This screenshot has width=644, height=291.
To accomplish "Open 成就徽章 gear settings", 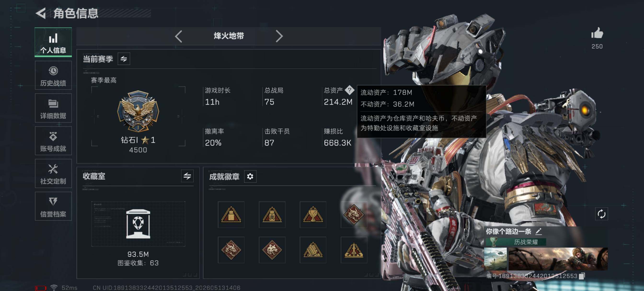I will (250, 177).
